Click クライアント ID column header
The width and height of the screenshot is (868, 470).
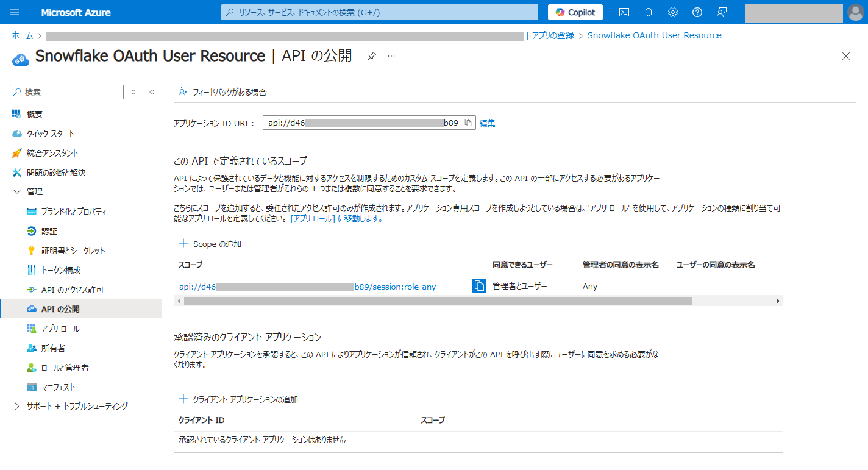click(x=202, y=420)
